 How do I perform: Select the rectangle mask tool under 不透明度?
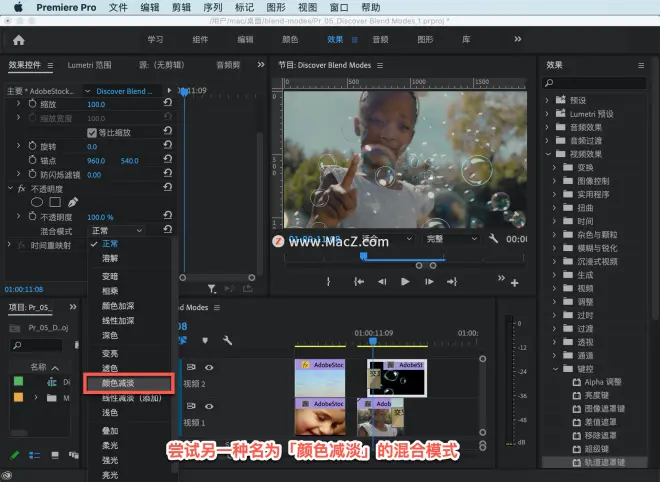pos(55,202)
